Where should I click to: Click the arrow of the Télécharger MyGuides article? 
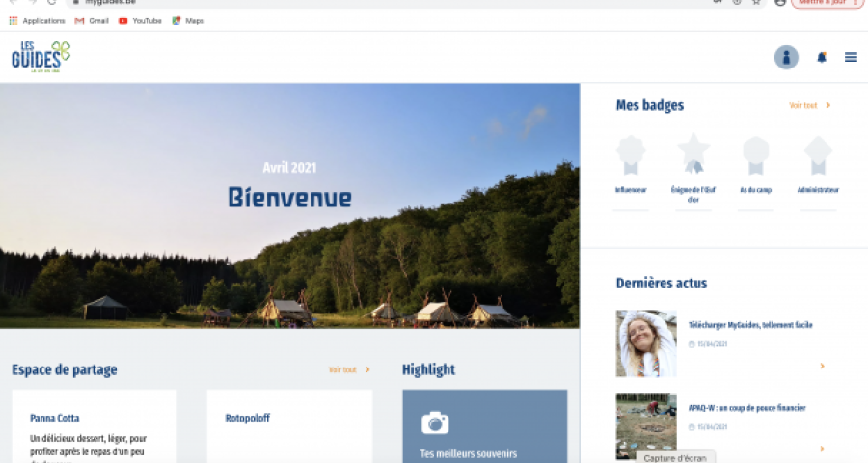[x=822, y=367]
